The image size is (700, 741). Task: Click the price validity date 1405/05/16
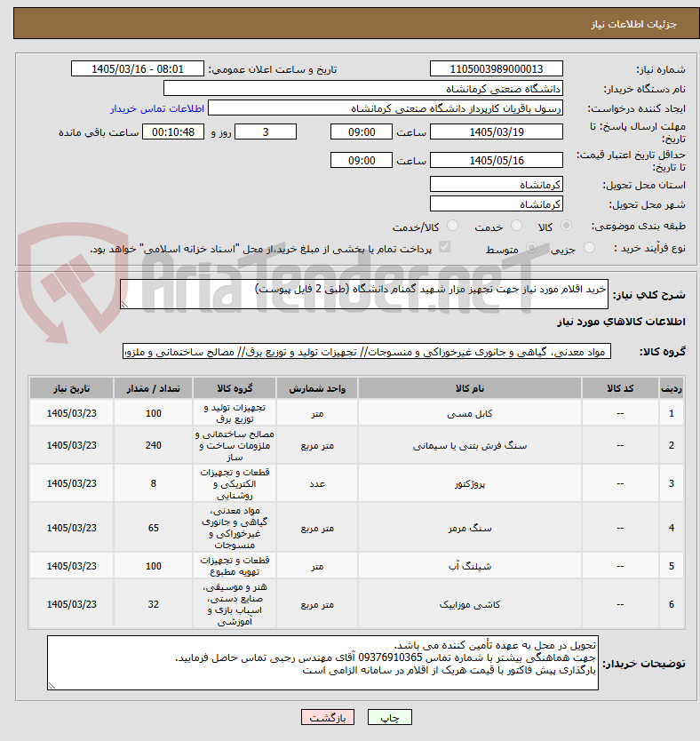(x=497, y=160)
